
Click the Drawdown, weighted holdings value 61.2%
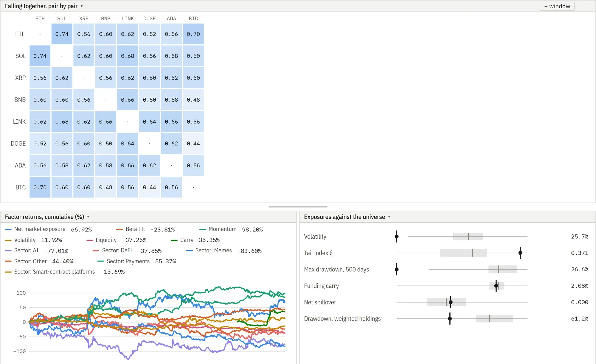[580, 319]
